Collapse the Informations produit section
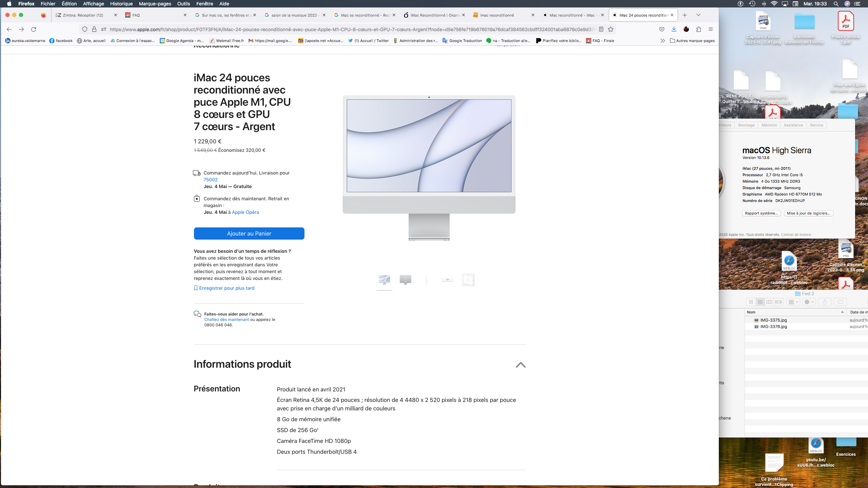The width and height of the screenshot is (868, 488). (520, 365)
